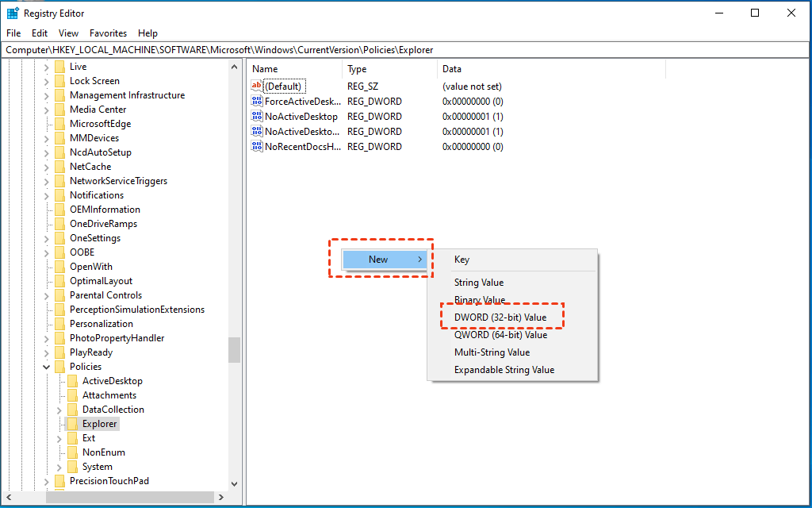812x508 pixels.
Task: Select the OneSettings key
Action: click(95, 238)
